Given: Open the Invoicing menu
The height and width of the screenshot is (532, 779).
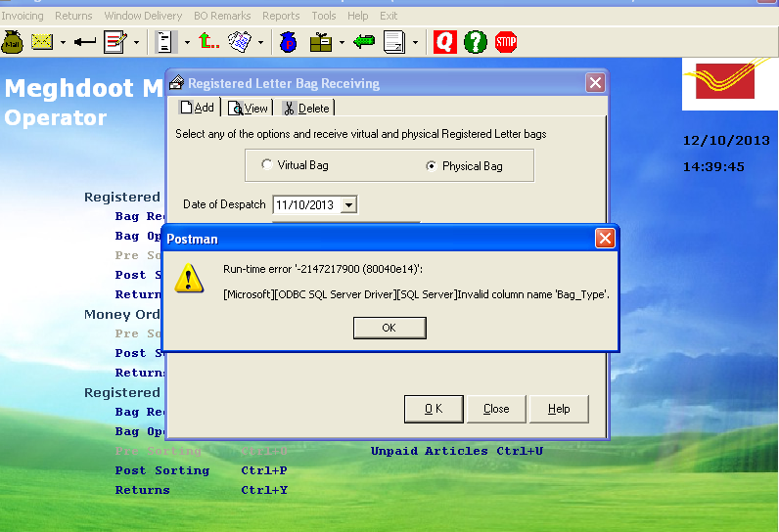Looking at the screenshot, I should [23, 16].
